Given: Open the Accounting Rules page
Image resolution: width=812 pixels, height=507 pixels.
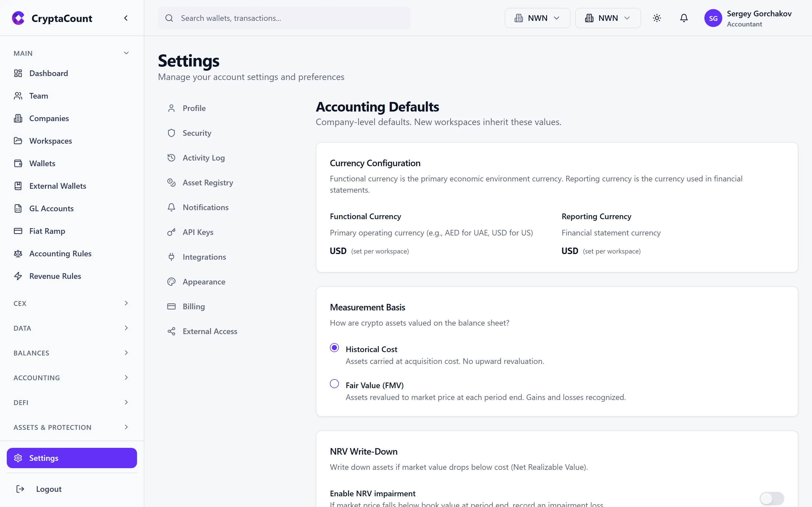Looking at the screenshot, I should [60, 253].
